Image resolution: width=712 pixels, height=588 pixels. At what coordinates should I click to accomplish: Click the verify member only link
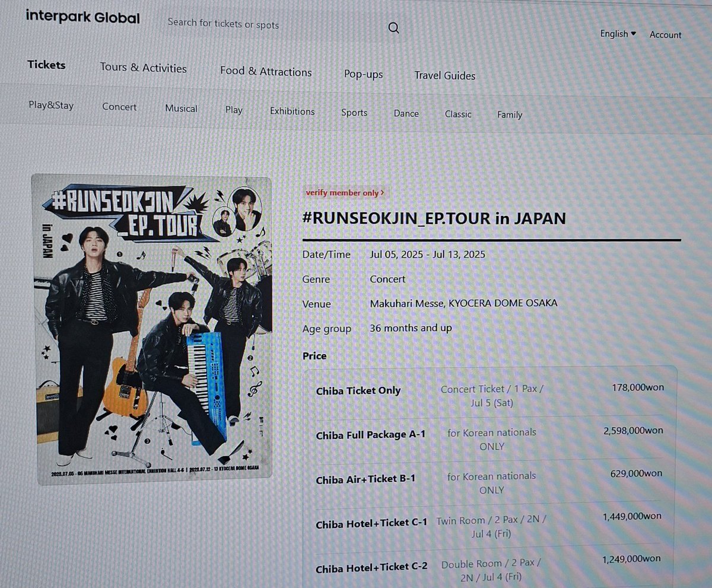(345, 193)
